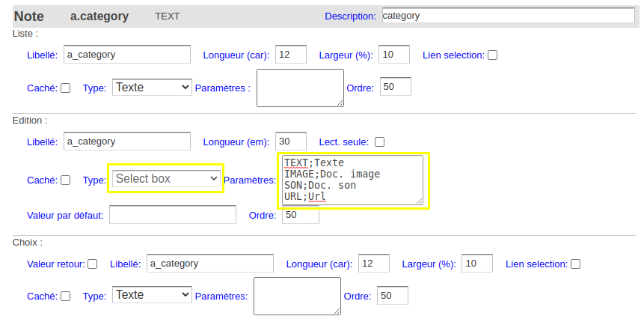The image size is (644, 322).
Task: Check the Valeur retour checkbox
Action: click(x=93, y=264)
